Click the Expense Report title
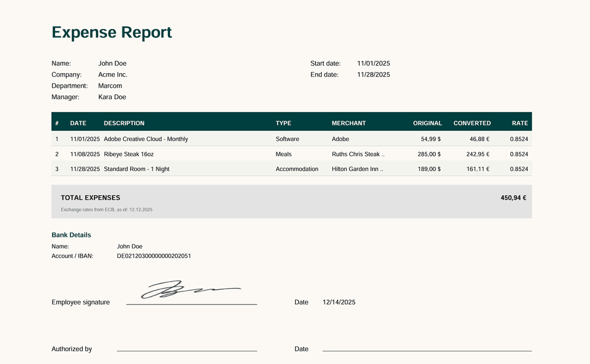Viewport: 590px width, 364px height. tap(111, 32)
